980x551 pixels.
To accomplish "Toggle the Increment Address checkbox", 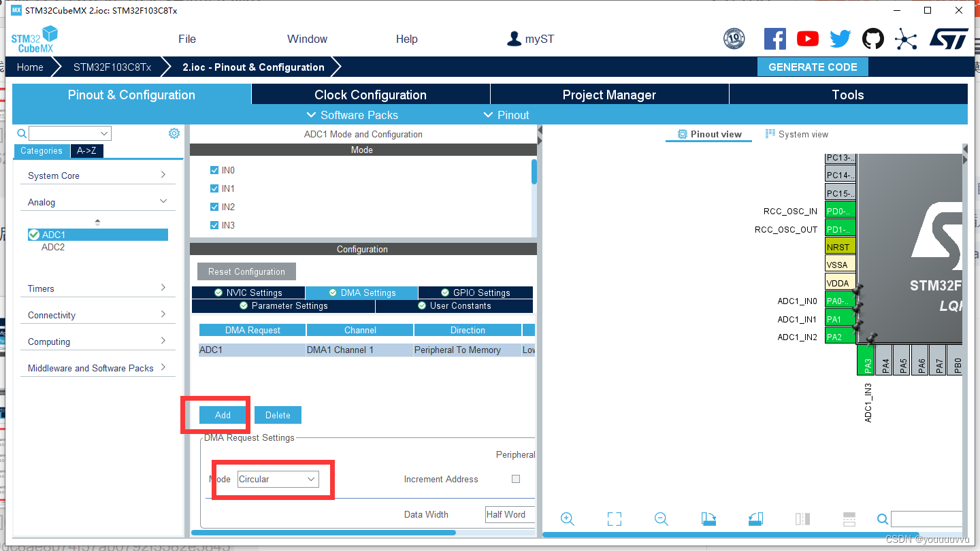I will click(x=516, y=479).
